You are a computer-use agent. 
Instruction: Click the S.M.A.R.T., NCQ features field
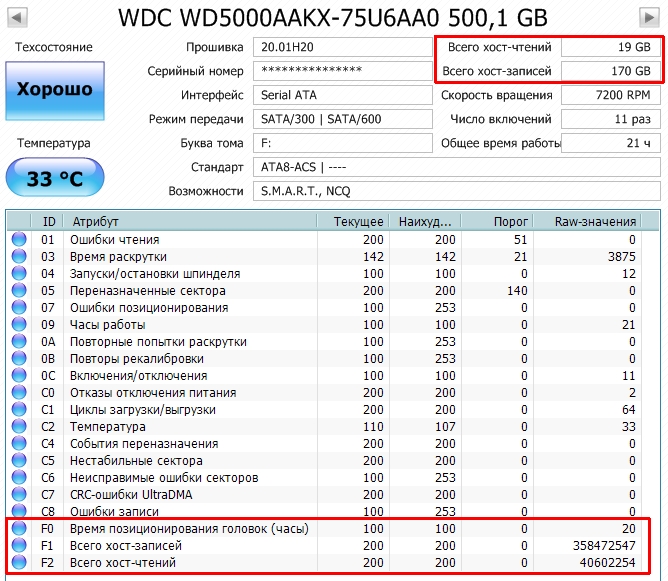tap(457, 191)
